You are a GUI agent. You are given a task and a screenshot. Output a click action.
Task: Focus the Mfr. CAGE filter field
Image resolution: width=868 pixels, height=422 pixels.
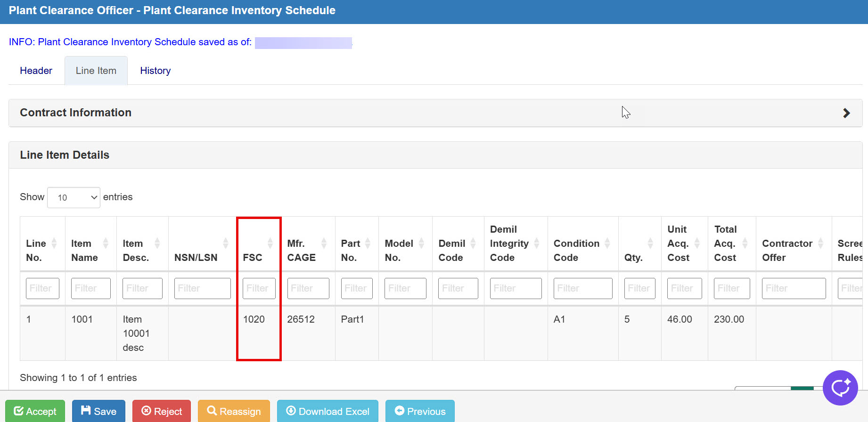pyautogui.click(x=308, y=288)
